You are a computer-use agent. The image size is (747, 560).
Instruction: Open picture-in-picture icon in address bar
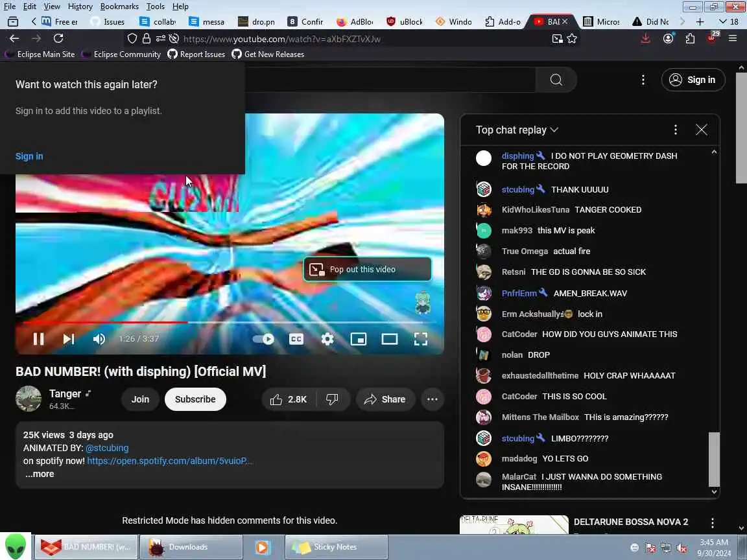coord(557,39)
